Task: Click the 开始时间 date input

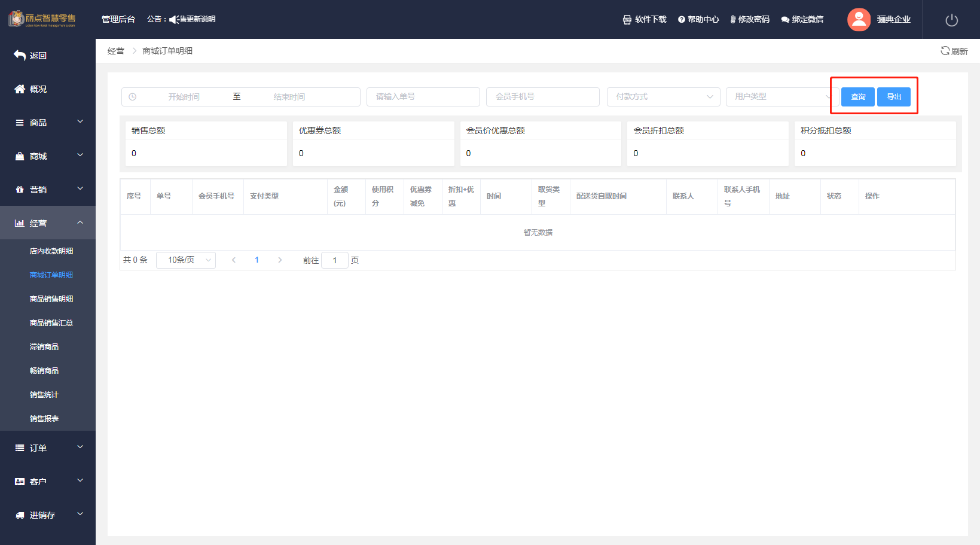Action: [184, 96]
